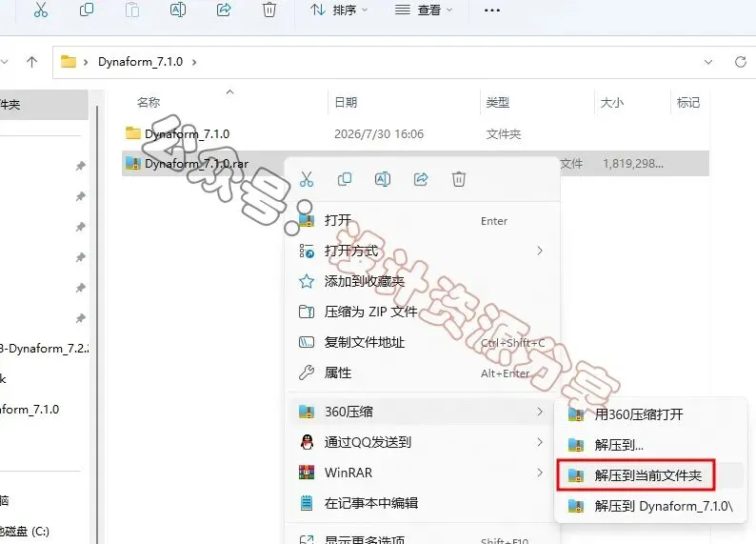Choose 打开 in context menu
This screenshot has height=544, width=756.
(x=423, y=220)
